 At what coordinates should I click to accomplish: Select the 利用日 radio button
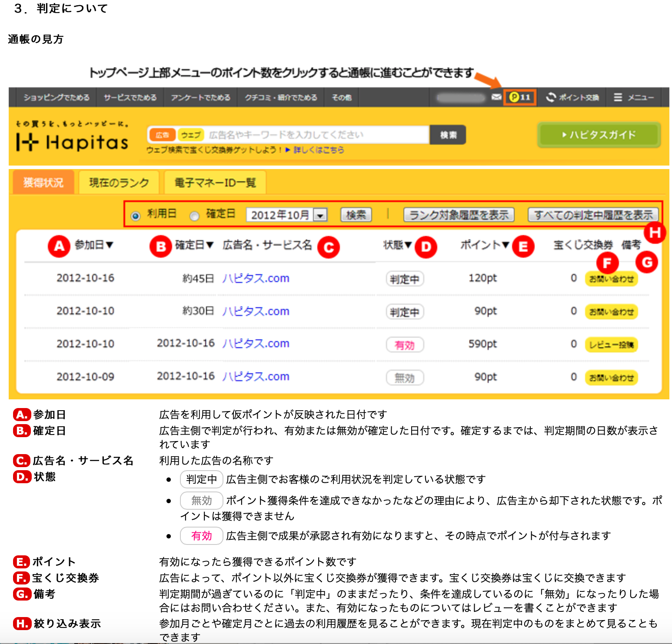[x=136, y=216]
